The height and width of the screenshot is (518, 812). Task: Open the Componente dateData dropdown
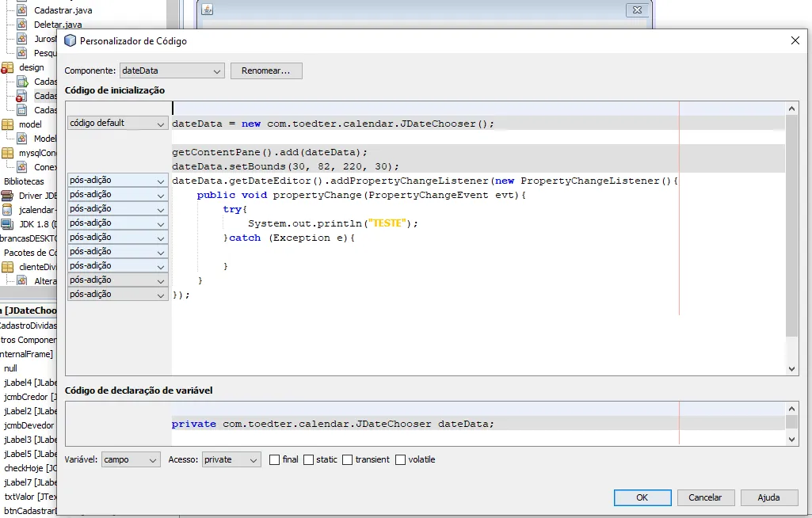pyautogui.click(x=172, y=71)
